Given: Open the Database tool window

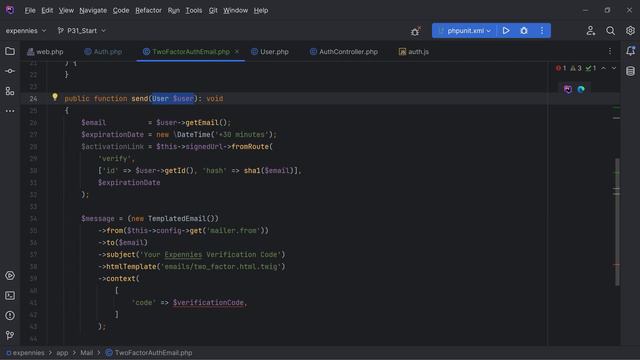Looking at the screenshot, I should pyautogui.click(x=630, y=71).
